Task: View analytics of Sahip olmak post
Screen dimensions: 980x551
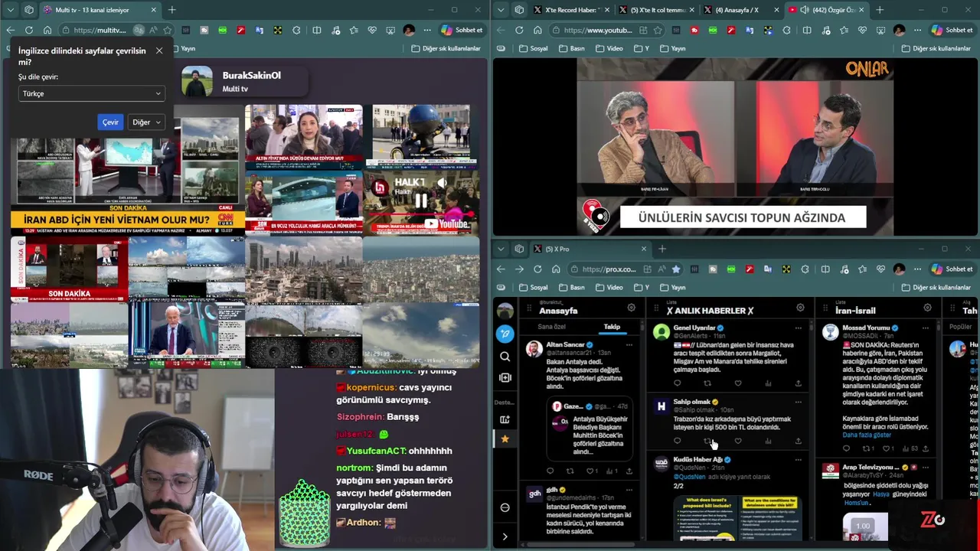Action: 768,441
